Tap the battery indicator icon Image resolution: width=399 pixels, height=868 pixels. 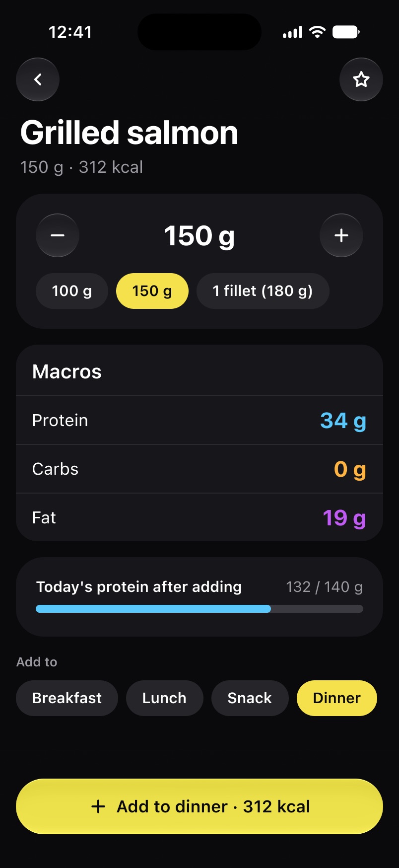346,32
